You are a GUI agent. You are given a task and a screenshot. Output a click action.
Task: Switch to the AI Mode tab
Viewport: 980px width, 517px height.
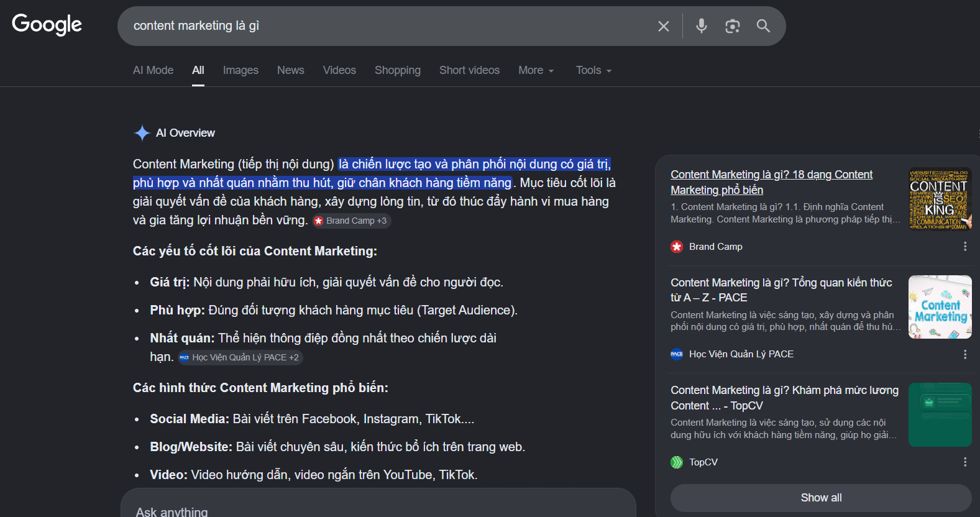153,70
